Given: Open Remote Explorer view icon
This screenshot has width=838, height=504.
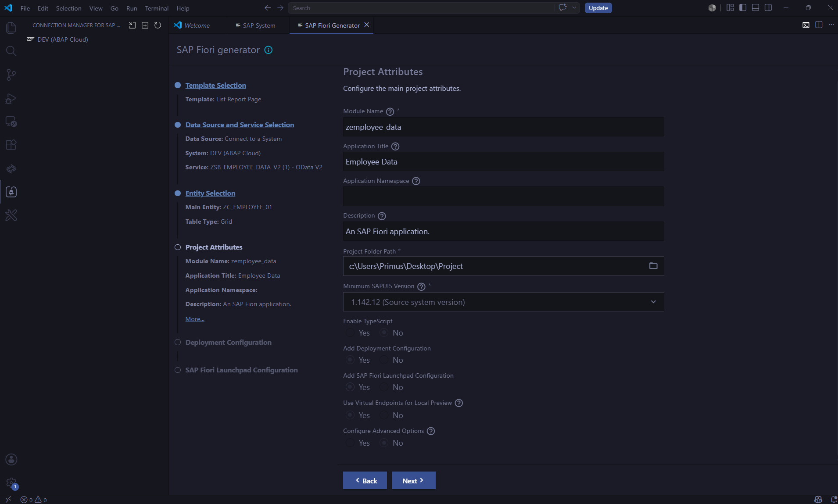Looking at the screenshot, I should [x=11, y=122].
